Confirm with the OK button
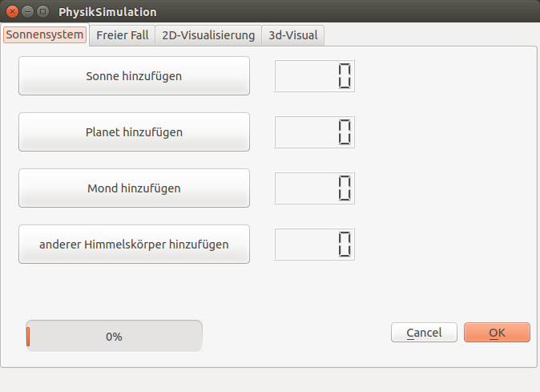Viewport: 540px width, 392px height. point(497,333)
